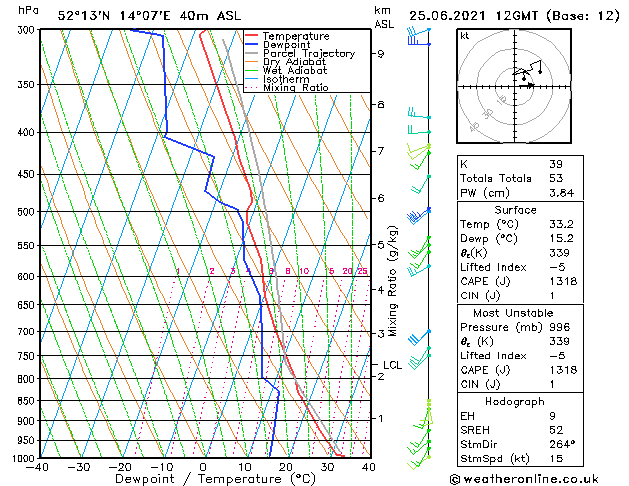This screenshot has height=486, width=629.
Task: Select the surface Dewp value 15.2
Action: click(561, 239)
